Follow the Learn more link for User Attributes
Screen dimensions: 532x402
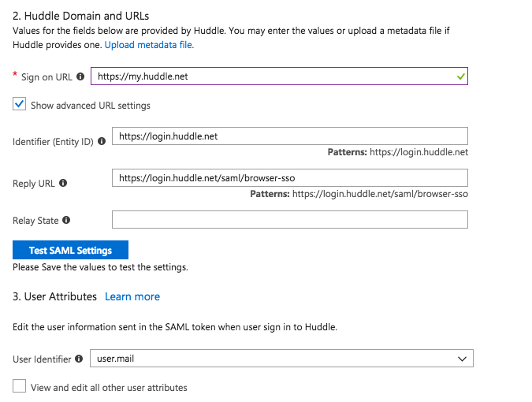pyautogui.click(x=132, y=296)
